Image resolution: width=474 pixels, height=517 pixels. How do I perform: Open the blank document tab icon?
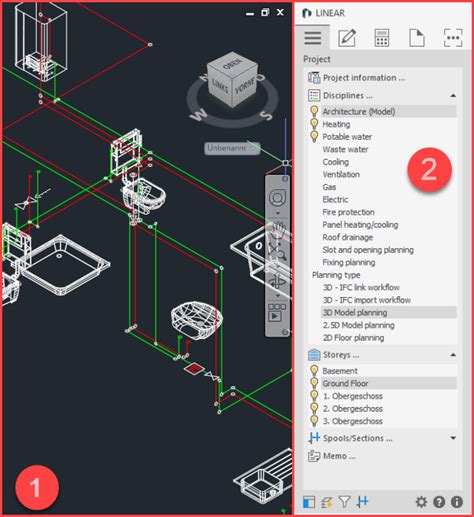point(417,38)
